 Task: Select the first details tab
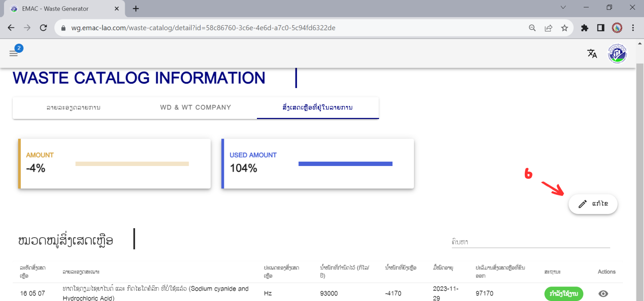73,107
